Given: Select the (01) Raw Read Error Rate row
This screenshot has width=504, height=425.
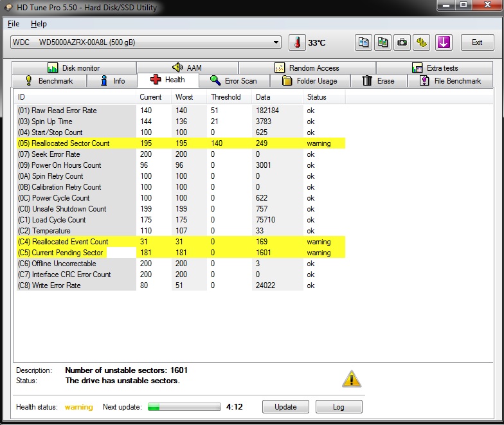Looking at the screenshot, I should pyautogui.click(x=181, y=111).
